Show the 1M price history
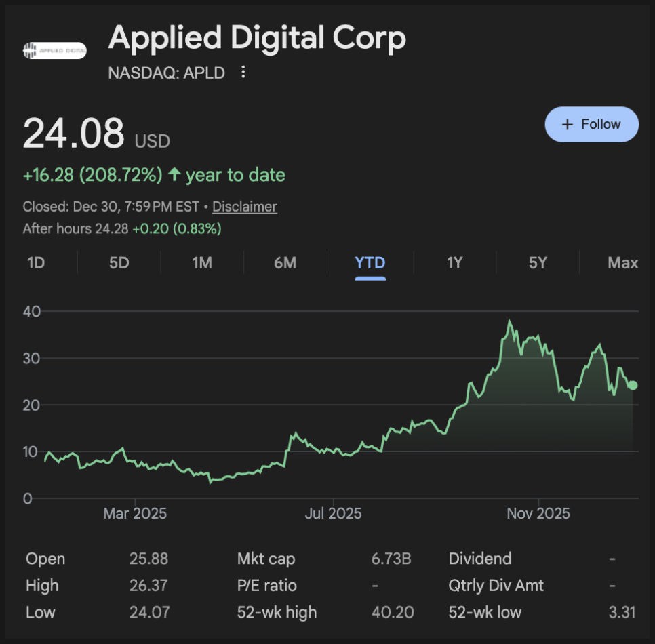Screen dimensions: 655x644 pyautogui.click(x=202, y=263)
